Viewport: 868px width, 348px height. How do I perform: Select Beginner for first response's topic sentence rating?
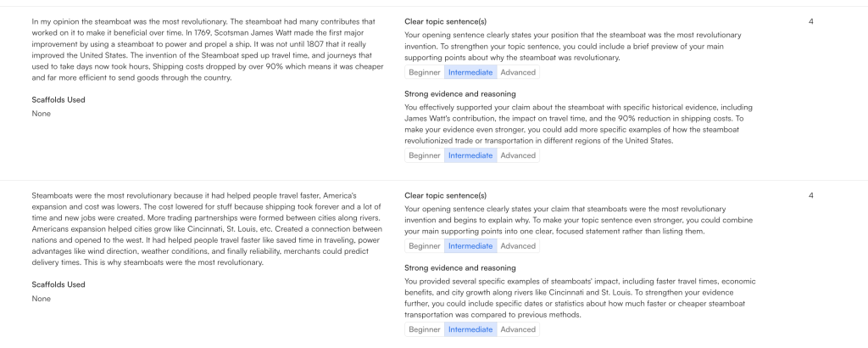[x=424, y=72]
